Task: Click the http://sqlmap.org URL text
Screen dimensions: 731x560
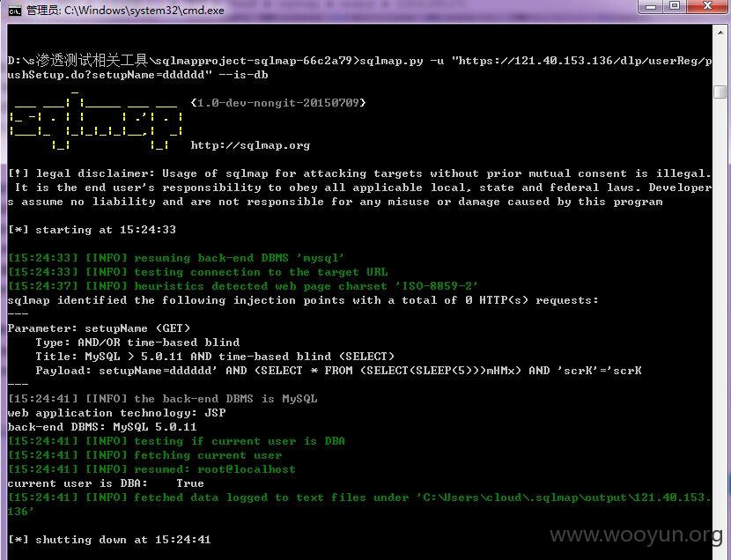Action: [x=250, y=145]
